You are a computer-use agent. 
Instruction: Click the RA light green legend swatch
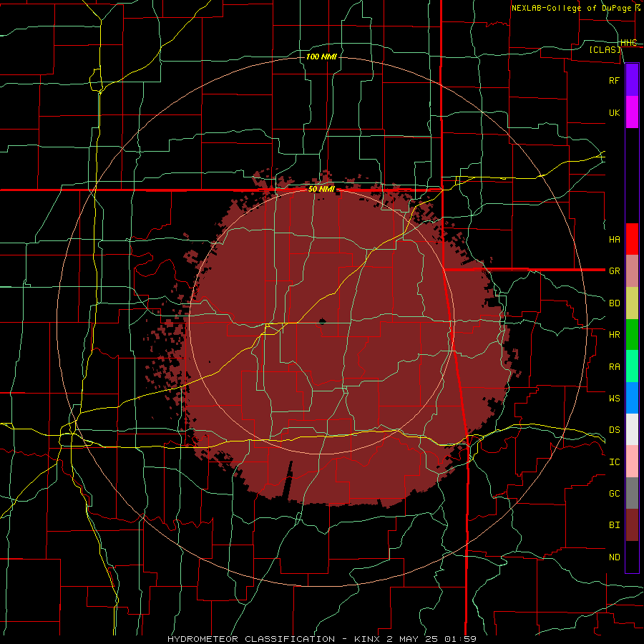(632, 366)
